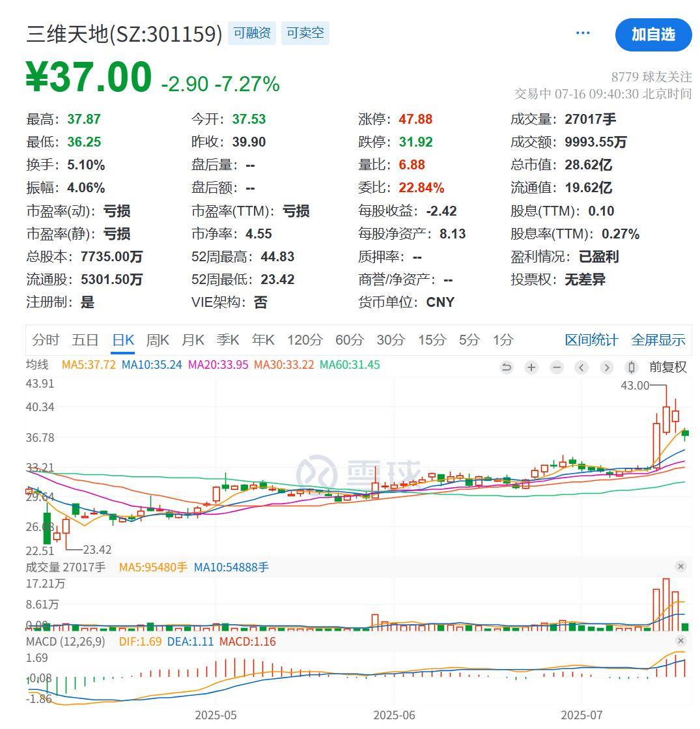Zoom out the K-line chart with minus icon
The height and width of the screenshot is (729, 700).
coord(556,367)
